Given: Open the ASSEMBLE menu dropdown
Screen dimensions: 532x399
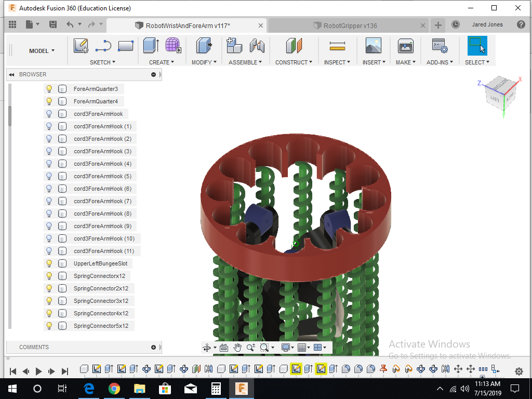Looking at the screenshot, I should (245, 62).
